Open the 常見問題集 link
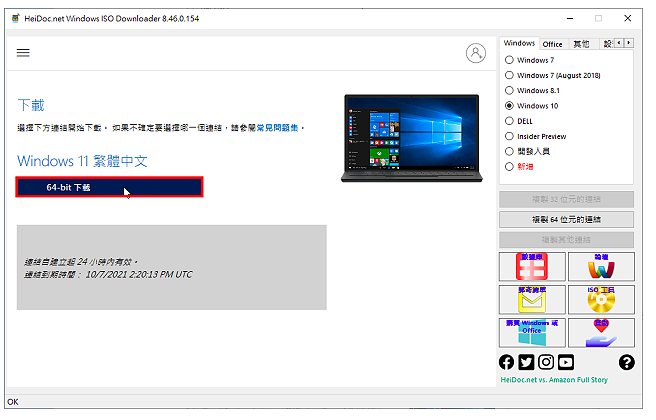Image resolution: width=656 pixels, height=420 pixels. click(x=277, y=128)
